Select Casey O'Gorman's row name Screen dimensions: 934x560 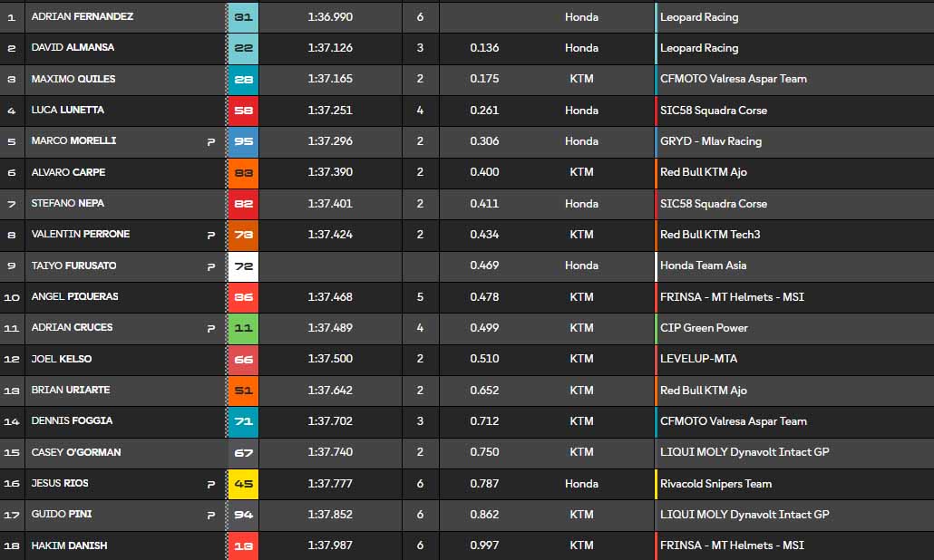click(x=75, y=452)
